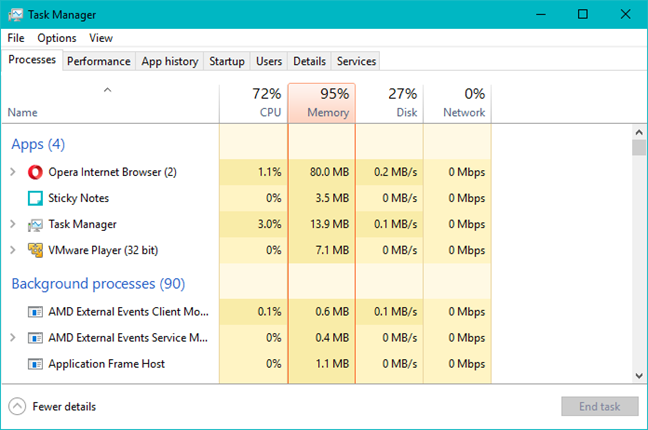The width and height of the screenshot is (648, 430).
Task: Expand AMD External Events Service entry
Action: tap(13, 338)
